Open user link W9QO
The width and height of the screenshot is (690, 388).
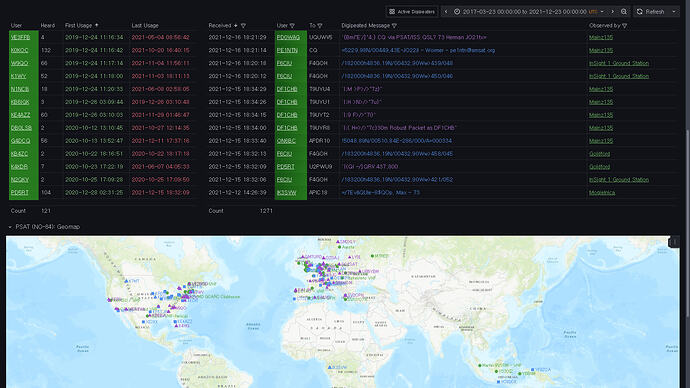pos(19,63)
